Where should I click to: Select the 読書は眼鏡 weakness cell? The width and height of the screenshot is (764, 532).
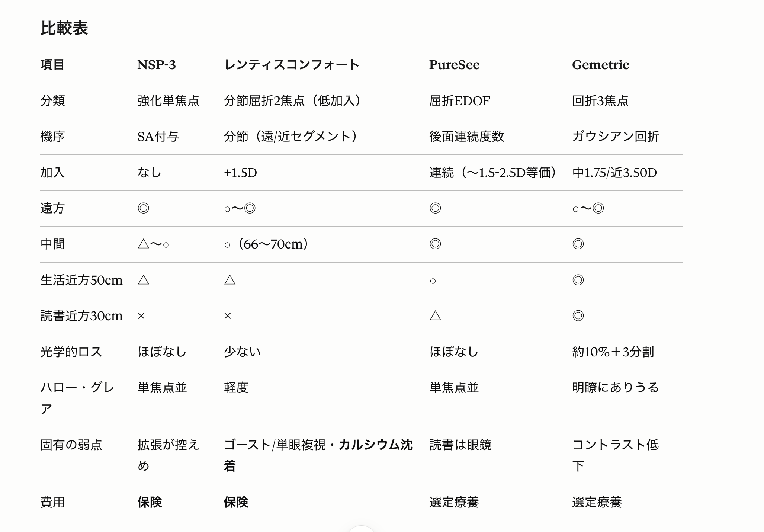[x=460, y=445]
